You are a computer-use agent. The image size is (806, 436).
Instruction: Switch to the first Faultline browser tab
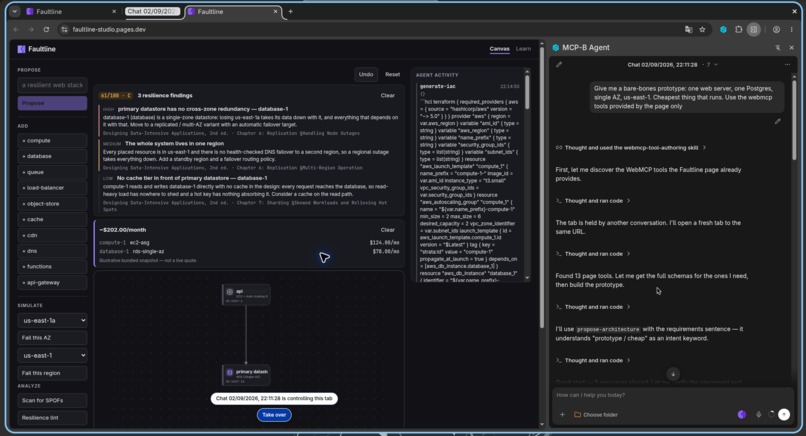(71, 11)
